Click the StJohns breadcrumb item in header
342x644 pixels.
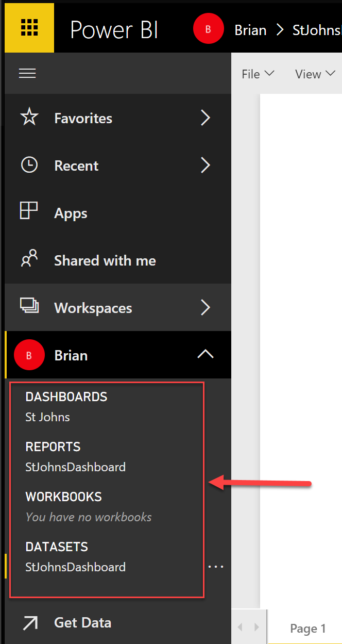pos(317,30)
